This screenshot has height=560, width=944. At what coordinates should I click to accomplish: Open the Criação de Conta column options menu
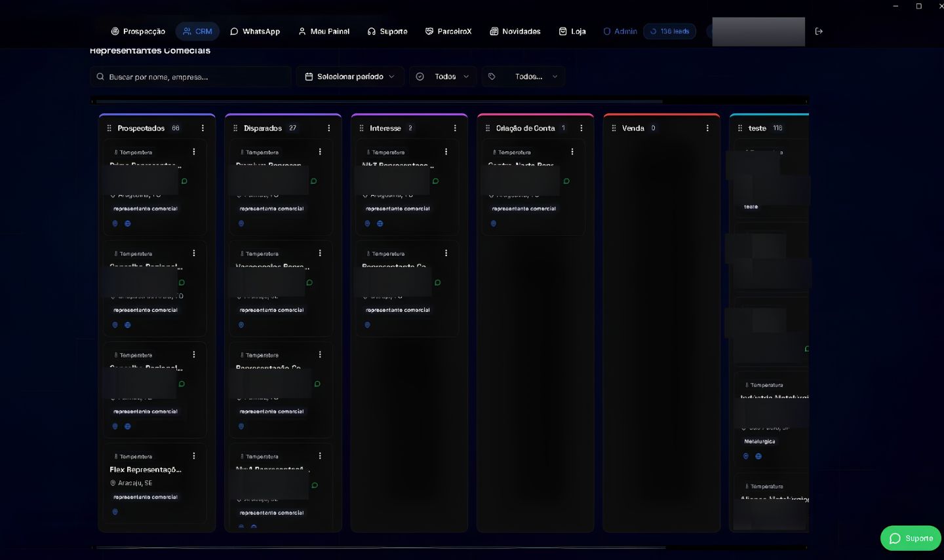coord(581,128)
